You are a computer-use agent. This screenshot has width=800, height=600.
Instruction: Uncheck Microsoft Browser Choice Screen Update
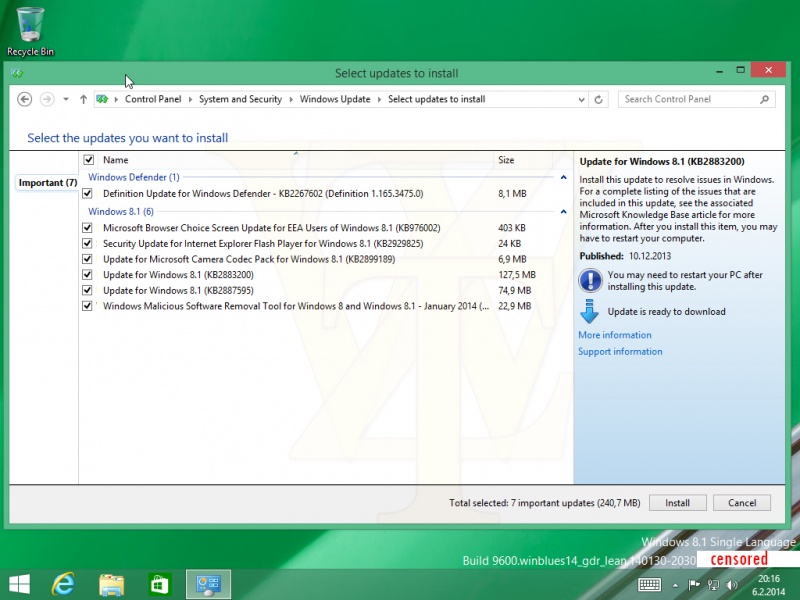click(x=87, y=228)
